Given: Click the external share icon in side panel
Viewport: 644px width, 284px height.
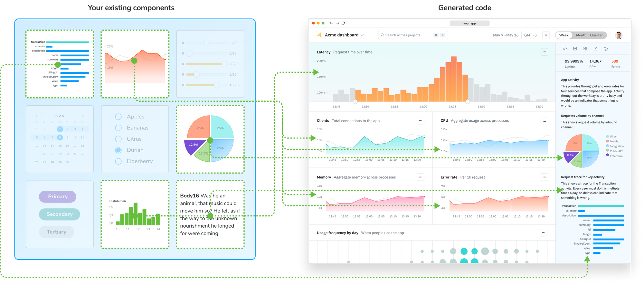Looking at the screenshot, I should (595, 49).
